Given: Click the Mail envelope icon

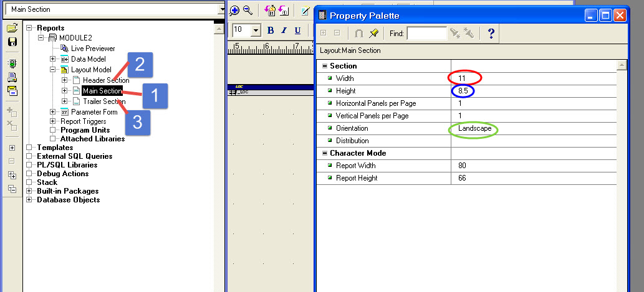Looking at the screenshot, I should 11,90.
